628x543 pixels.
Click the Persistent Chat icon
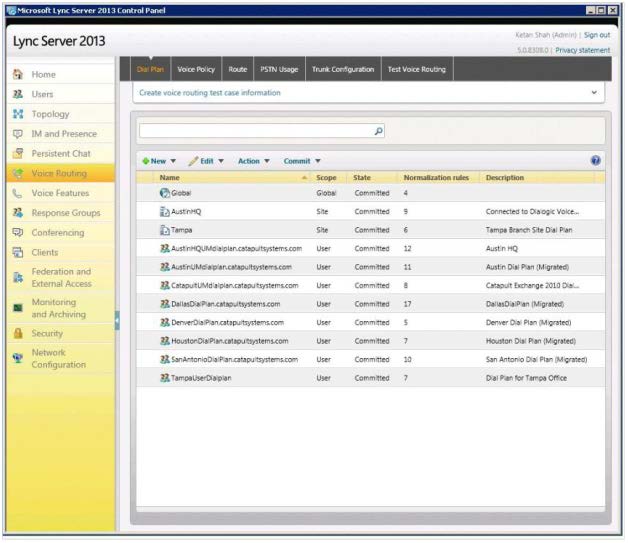(18, 153)
